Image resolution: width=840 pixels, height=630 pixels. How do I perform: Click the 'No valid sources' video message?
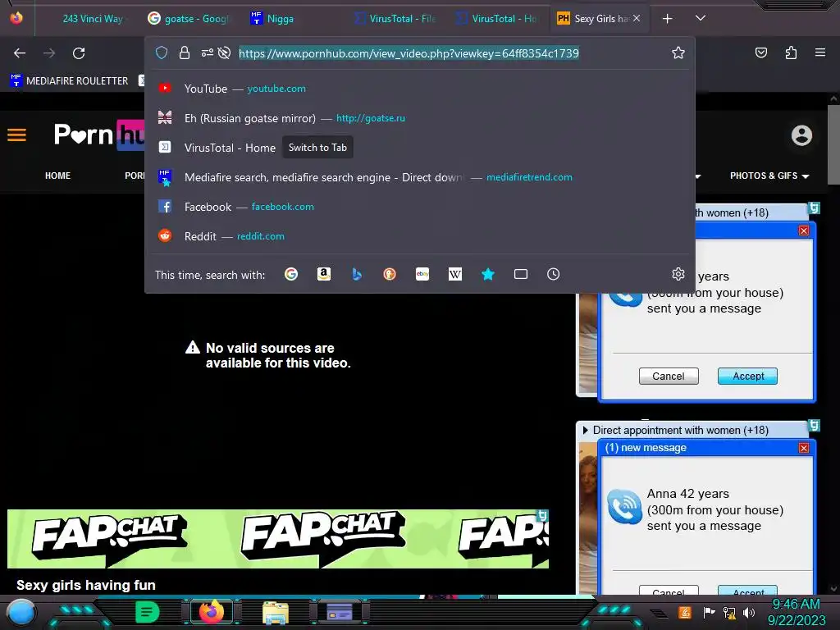coord(268,355)
